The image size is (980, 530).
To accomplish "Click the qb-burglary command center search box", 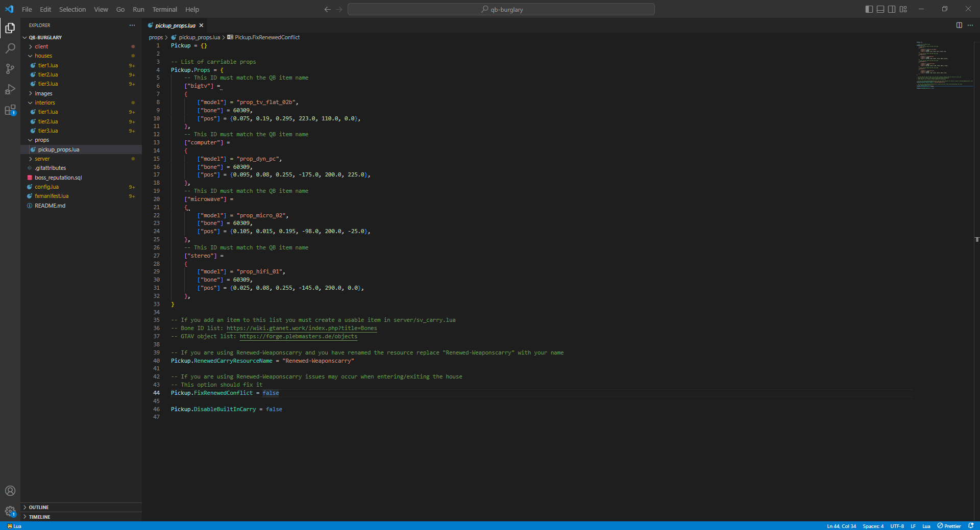I will coord(501,9).
